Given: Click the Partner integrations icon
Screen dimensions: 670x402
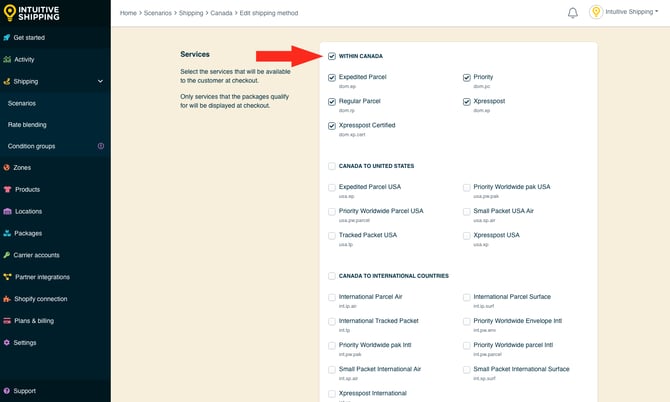Looking at the screenshot, I should pos(7,277).
